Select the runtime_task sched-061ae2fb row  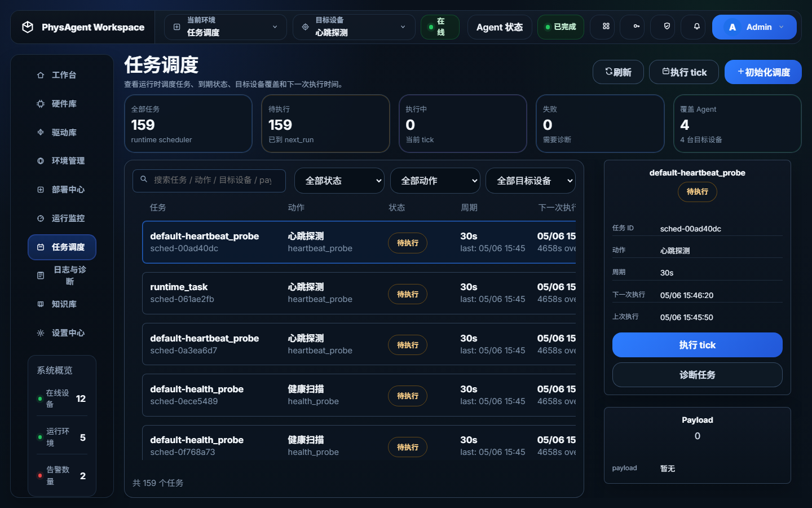tap(359, 294)
